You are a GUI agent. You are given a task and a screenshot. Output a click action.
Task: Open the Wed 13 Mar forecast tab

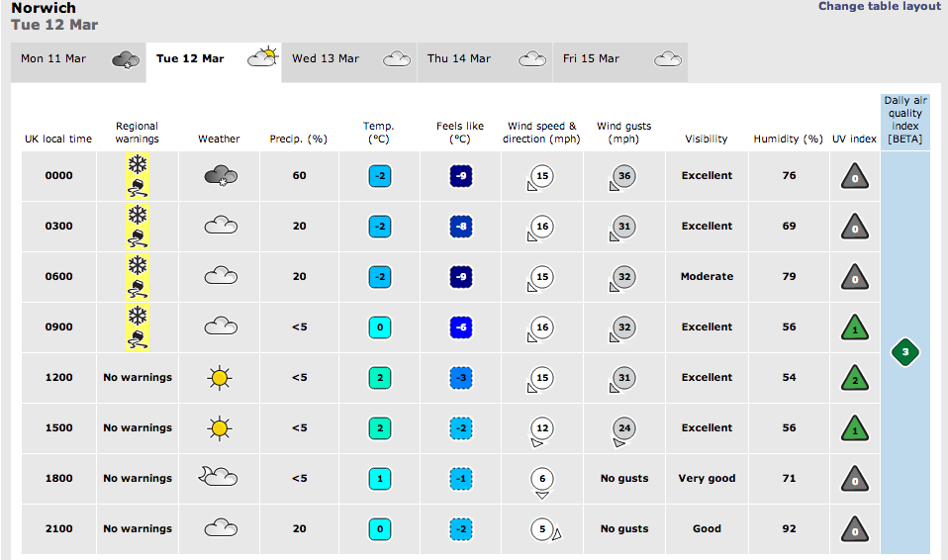349,60
